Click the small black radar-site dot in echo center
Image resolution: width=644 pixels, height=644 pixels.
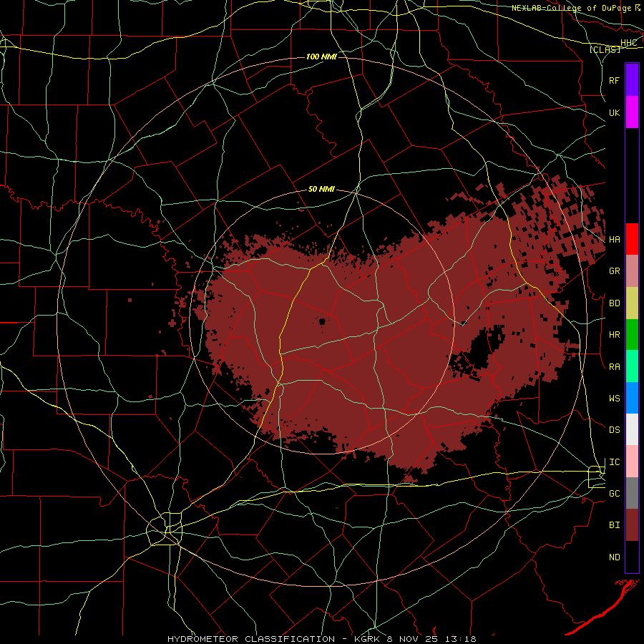click(323, 321)
